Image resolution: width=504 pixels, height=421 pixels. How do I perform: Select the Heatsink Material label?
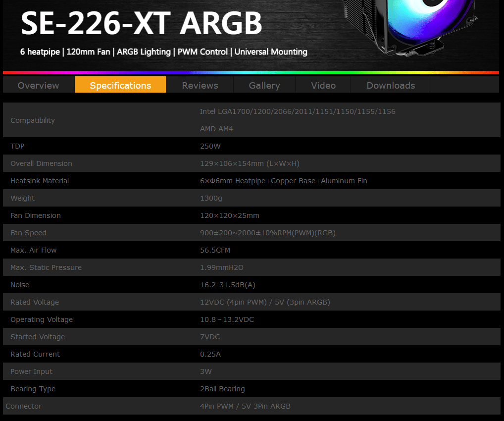click(x=40, y=181)
